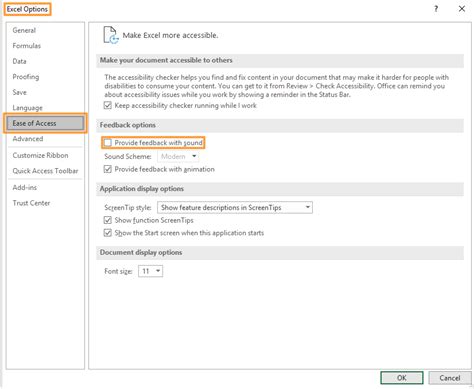This screenshot has width=474, height=389.
Task: Toggle Show function ScreenTips checkbox
Action: pyautogui.click(x=108, y=220)
